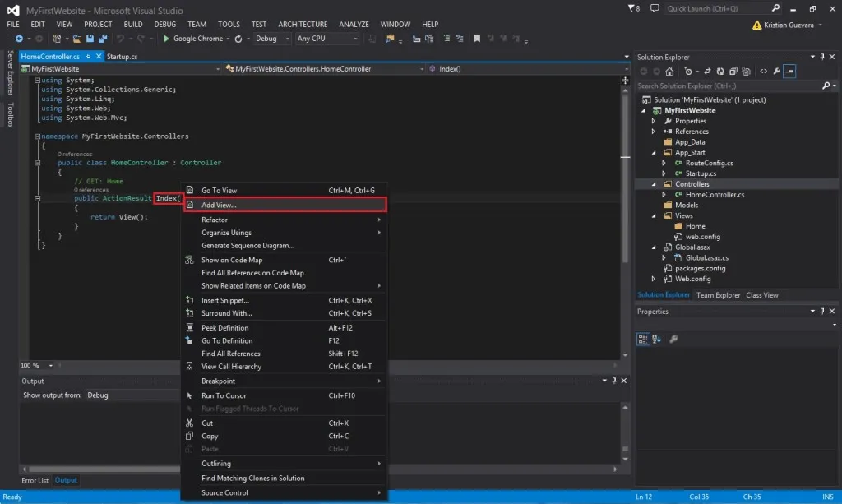This screenshot has width=842, height=504.
Task: Click the Home icon in Solution Explorer toolbar
Action: coord(669,72)
